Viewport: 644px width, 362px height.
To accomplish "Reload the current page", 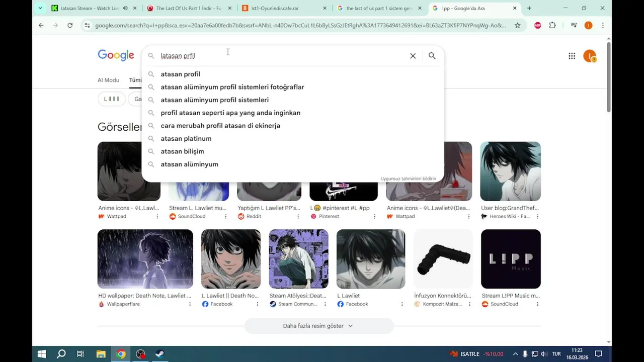I will (70, 25).
